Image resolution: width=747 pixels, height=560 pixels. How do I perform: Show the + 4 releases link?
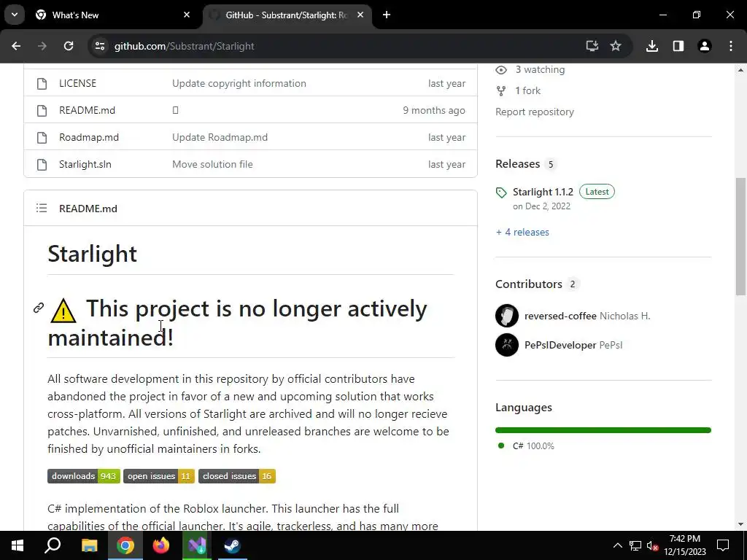[522, 233]
